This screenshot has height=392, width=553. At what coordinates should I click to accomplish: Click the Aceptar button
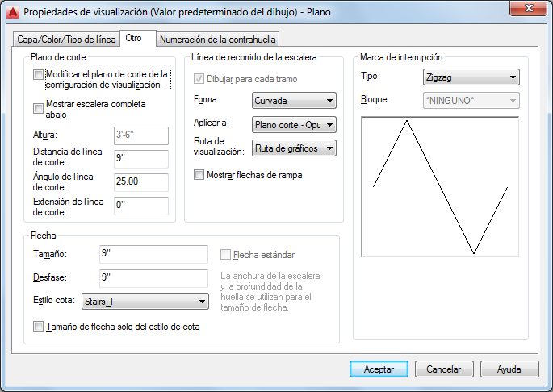(380, 369)
